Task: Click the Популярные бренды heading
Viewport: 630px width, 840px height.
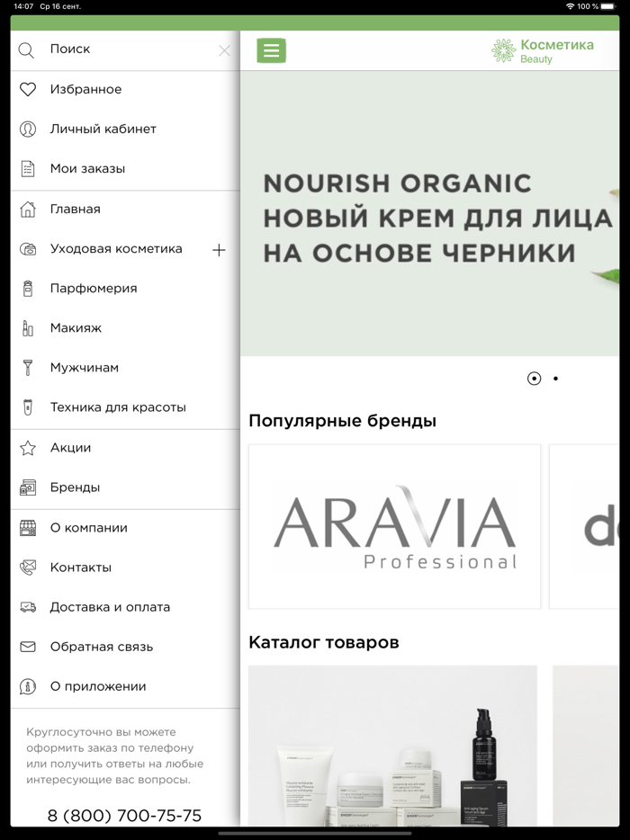Action: [x=343, y=421]
